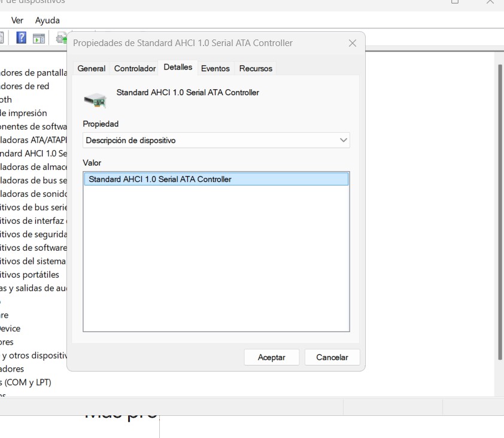Viewport: 504px width, 438px height.
Task: Select the '(COM y LPT)' tree item
Action: coord(26,382)
